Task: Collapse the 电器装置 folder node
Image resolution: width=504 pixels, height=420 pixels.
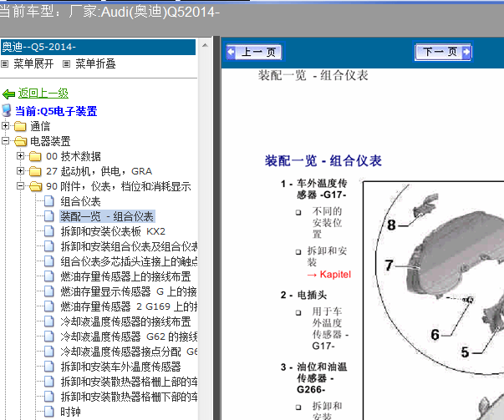Action: [5, 140]
